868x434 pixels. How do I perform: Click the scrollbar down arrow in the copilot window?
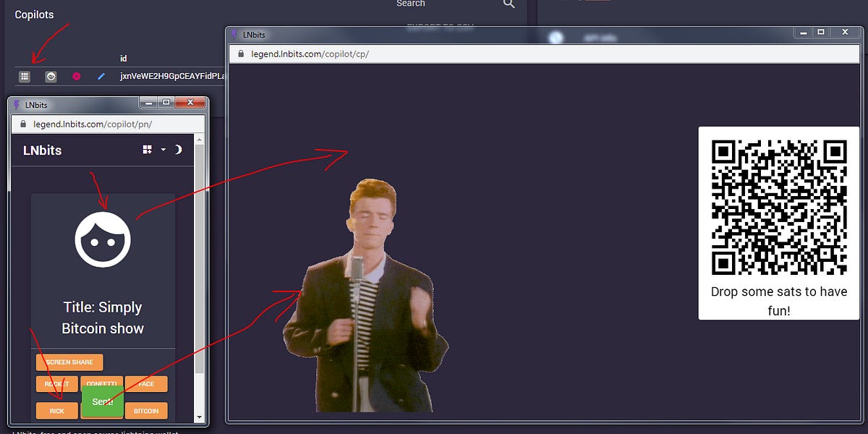[x=199, y=418]
